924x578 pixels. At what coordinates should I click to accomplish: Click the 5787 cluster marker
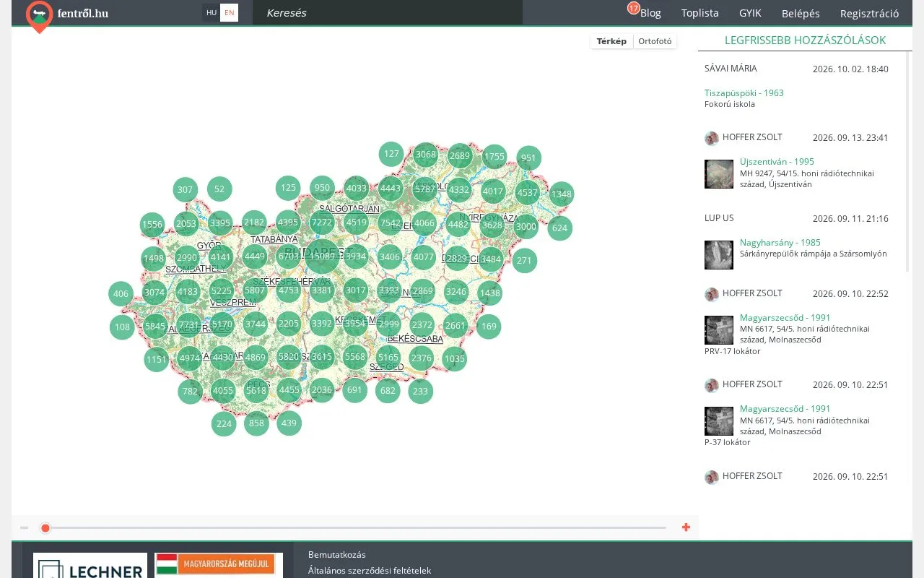(425, 189)
